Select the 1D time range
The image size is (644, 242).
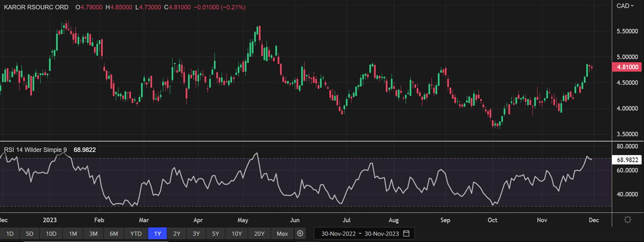point(10,234)
